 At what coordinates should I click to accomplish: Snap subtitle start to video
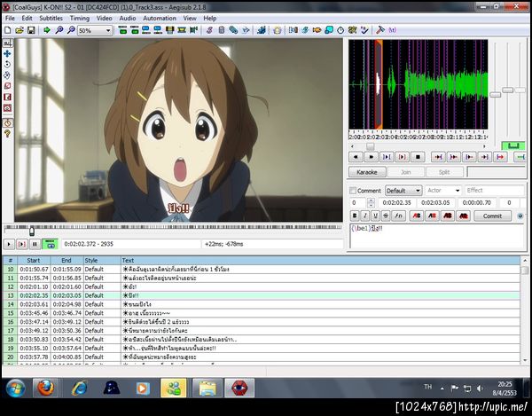point(146,30)
